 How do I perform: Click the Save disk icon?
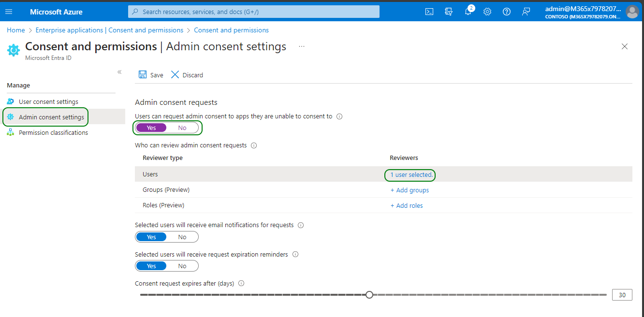point(143,74)
